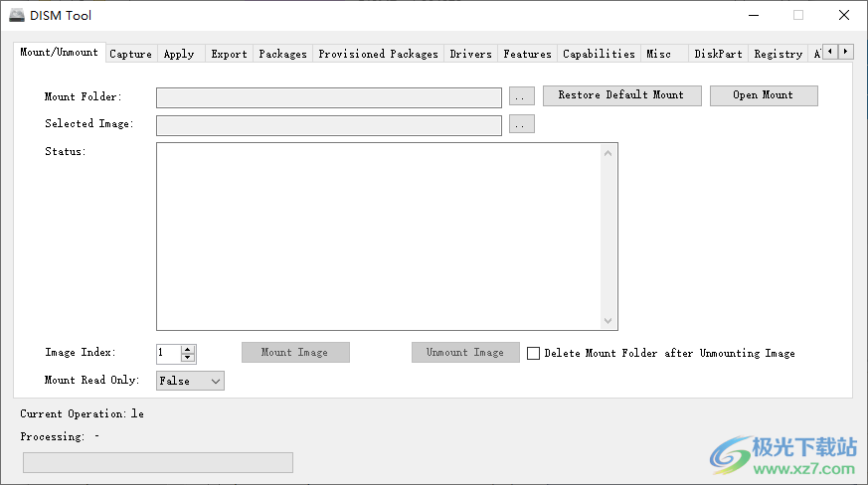Screen dimensions: 868x485
Task: Click the Open Mount button
Action: [764, 95]
